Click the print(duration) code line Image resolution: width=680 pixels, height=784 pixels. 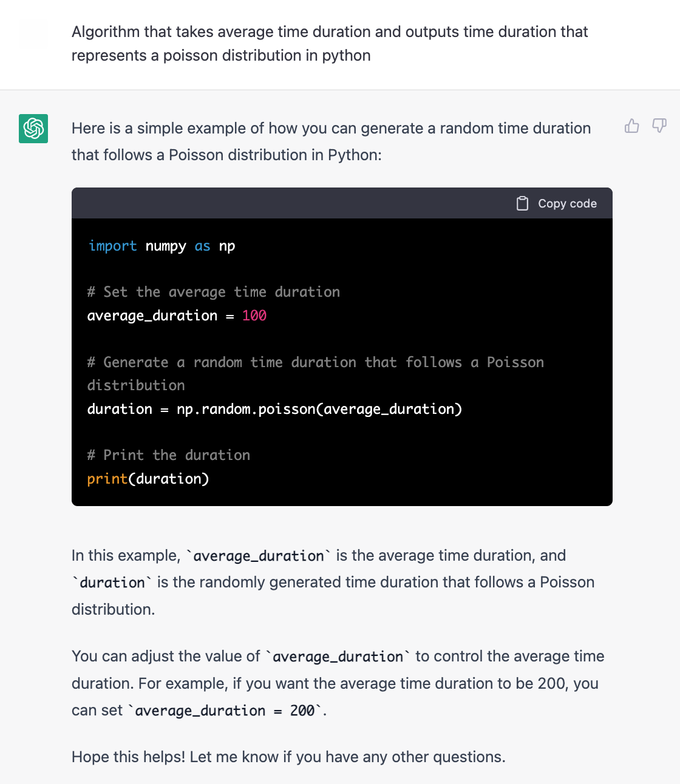[x=148, y=479]
